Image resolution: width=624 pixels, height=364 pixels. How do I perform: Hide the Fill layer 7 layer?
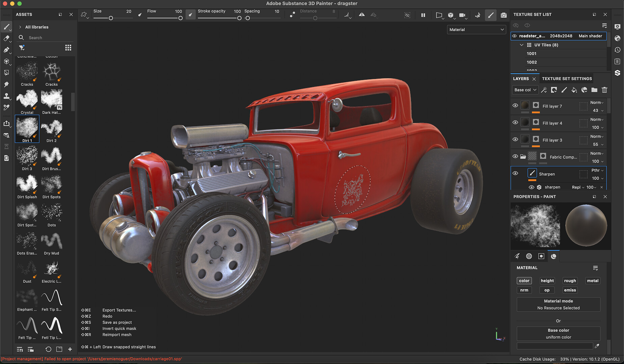[x=515, y=105]
